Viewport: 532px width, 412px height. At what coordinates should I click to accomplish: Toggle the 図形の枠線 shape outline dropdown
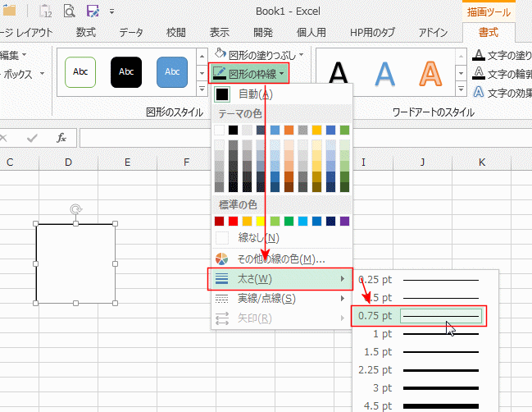click(x=250, y=74)
